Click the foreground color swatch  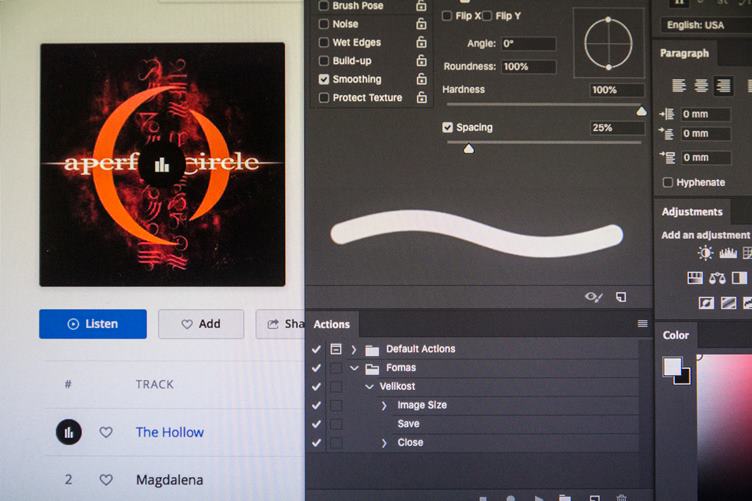tap(672, 366)
